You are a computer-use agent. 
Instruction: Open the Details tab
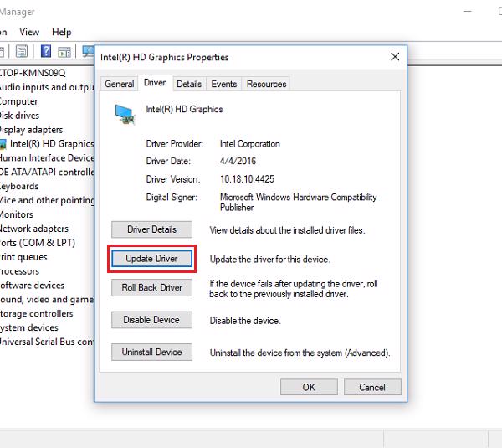click(189, 84)
